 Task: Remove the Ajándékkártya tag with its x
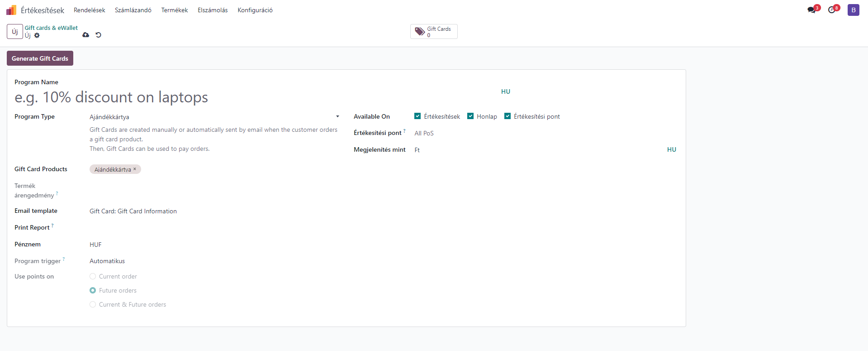[x=135, y=169]
